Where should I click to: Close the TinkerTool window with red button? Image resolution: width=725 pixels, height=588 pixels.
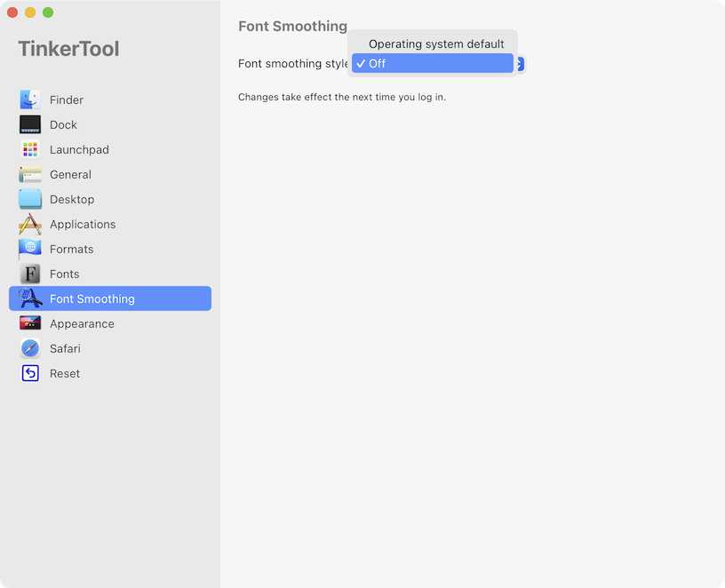[12, 12]
